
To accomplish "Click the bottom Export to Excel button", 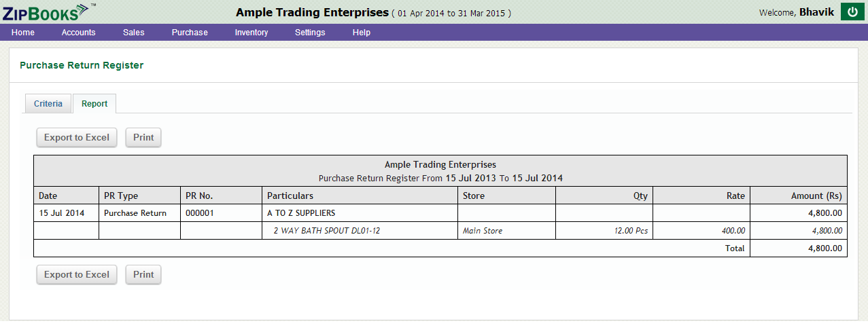I will pyautogui.click(x=77, y=274).
